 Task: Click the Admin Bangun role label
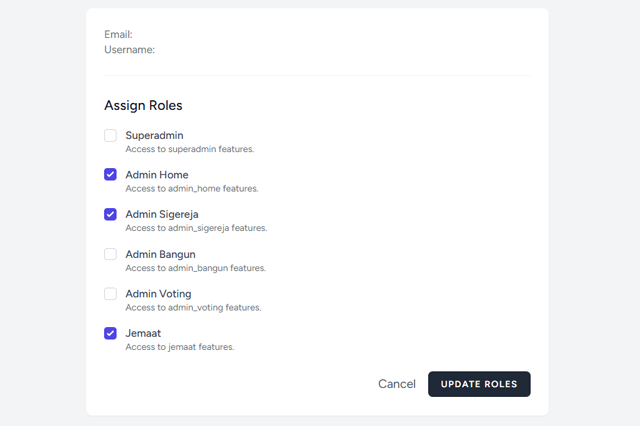coord(160,254)
